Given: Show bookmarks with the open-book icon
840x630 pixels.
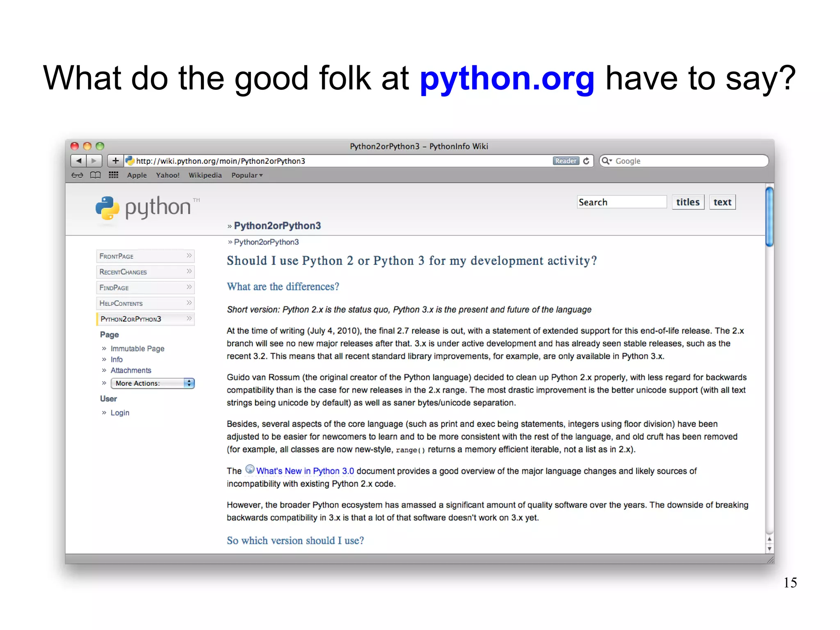Looking at the screenshot, I should tap(95, 175).
